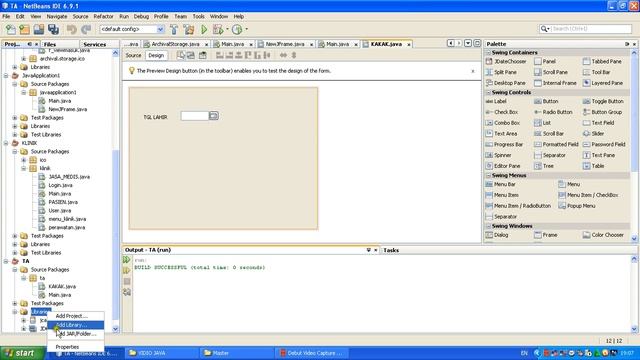
Task: Pick the Toggle Button palette component
Action: [x=603, y=101]
